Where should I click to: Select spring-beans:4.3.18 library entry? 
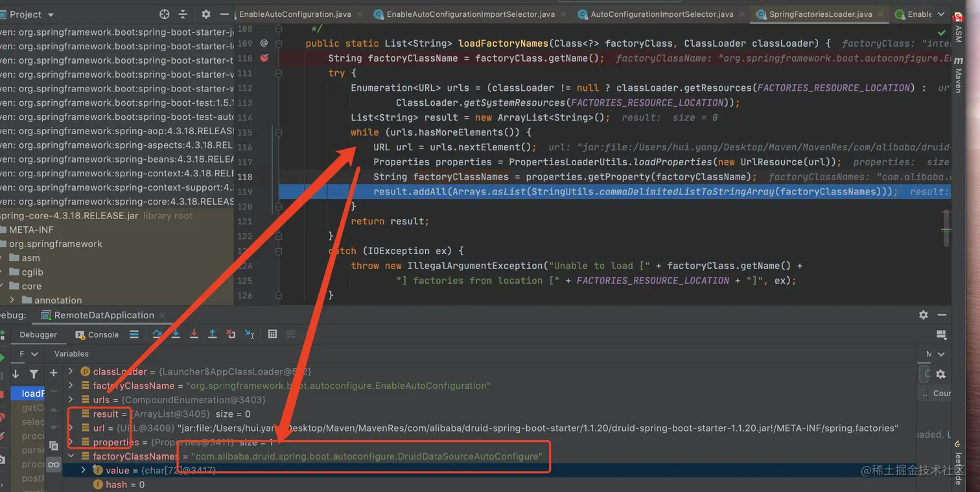click(x=117, y=159)
